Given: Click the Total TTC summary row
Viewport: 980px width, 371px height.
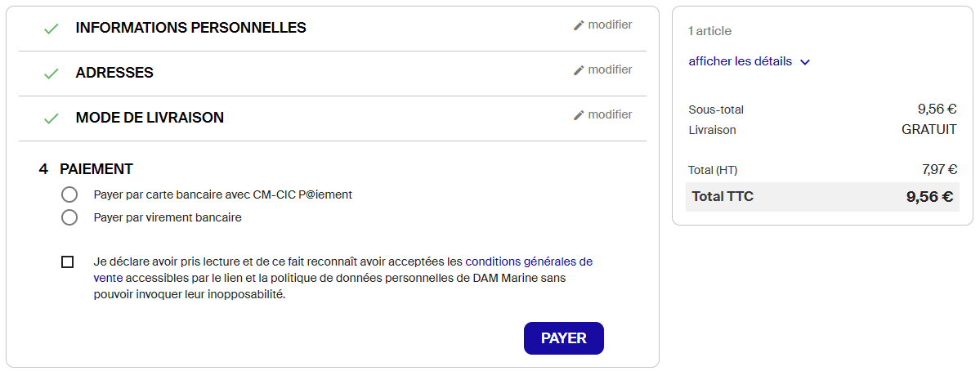Looking at the screenshot, I should 821,196.
